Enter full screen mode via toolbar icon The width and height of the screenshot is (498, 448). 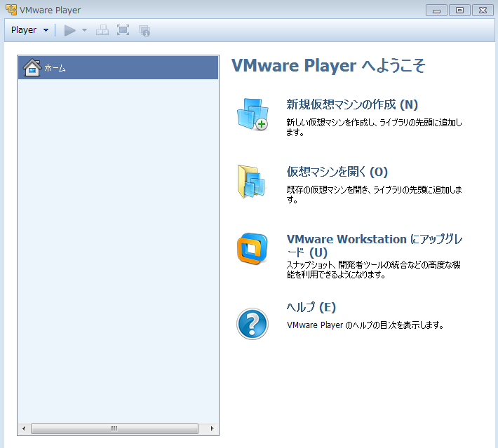pos(123,30)
